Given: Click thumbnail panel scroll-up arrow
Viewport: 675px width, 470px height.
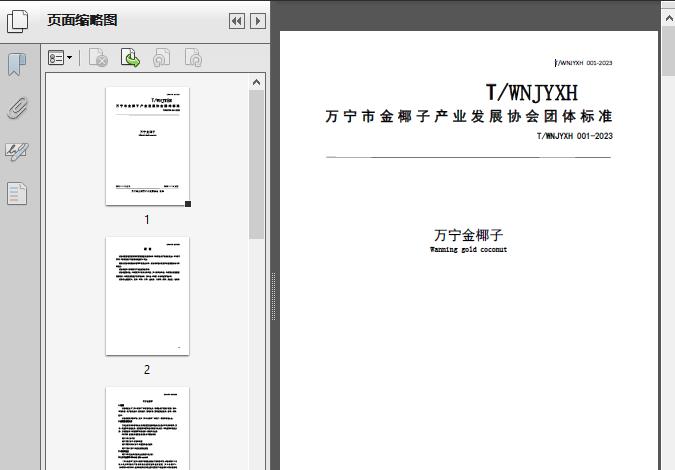Looking at the screenshot, I should coord(257,82).
